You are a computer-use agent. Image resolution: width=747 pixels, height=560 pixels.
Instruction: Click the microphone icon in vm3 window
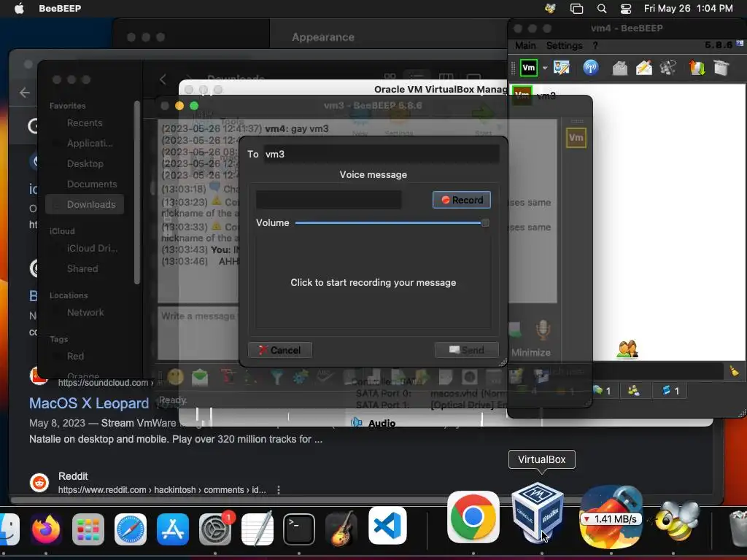543,330
